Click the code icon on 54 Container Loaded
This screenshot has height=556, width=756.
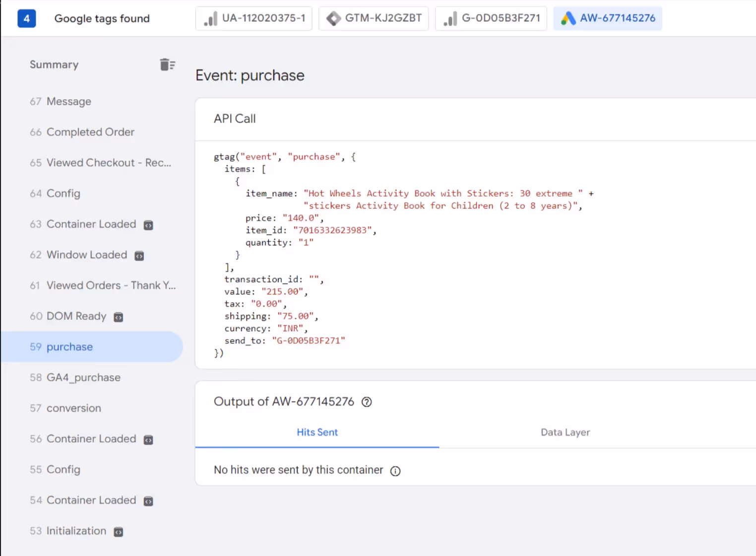click(148, 501)
